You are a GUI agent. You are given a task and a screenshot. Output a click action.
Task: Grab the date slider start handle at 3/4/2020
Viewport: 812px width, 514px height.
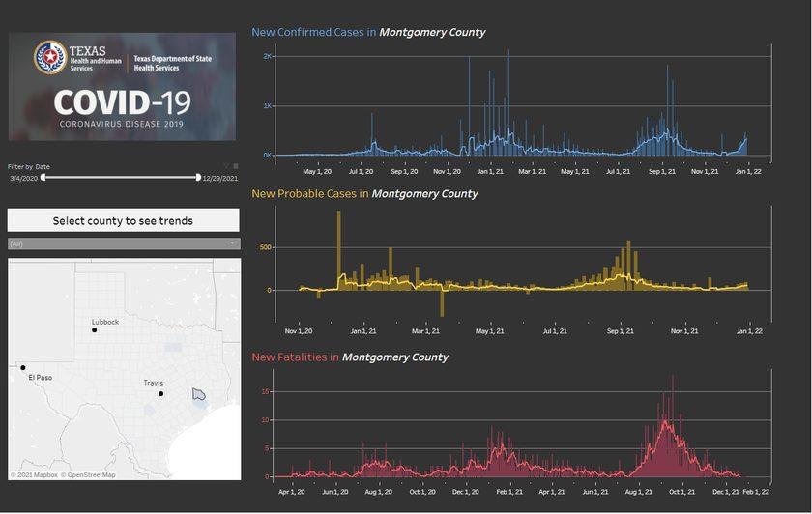click(43, 178)
